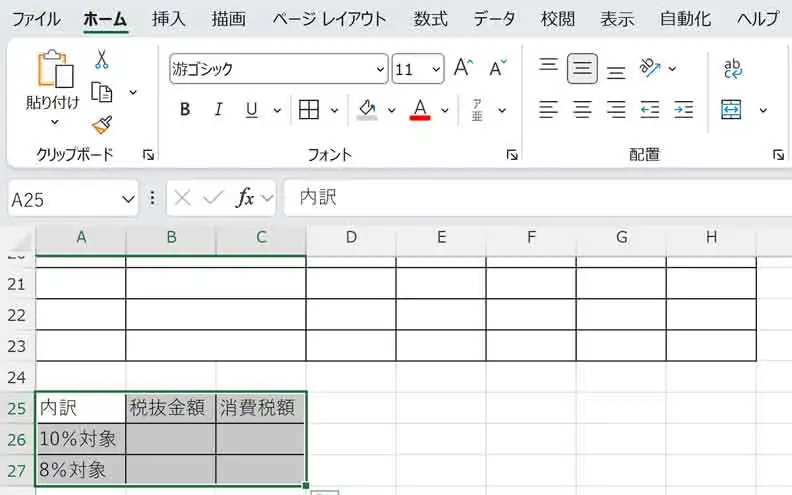Toggle Italic formatting
This screenshot has height=495, width=792.
point(217,110)
